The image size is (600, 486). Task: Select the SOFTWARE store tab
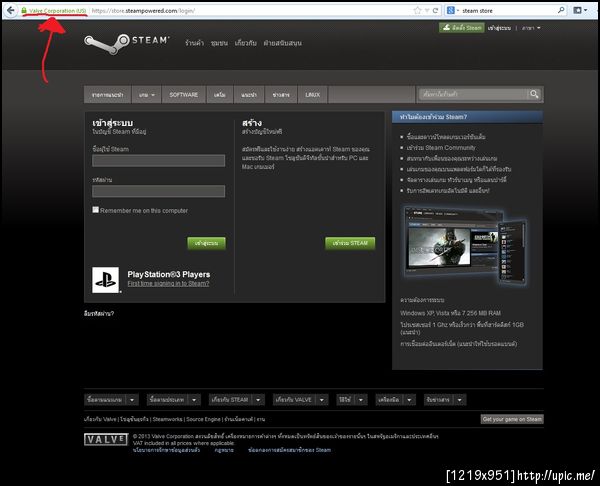tap(184, 95)
